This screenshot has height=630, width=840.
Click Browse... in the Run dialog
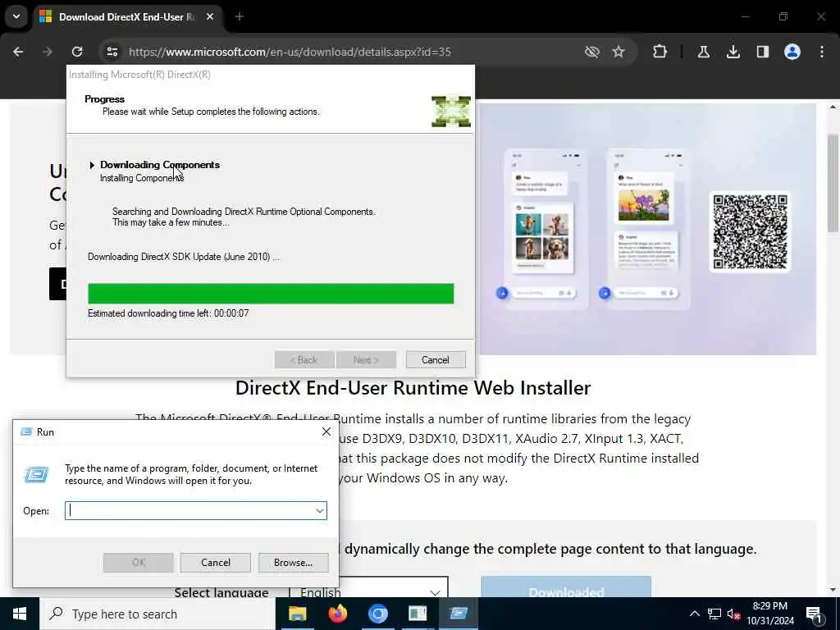click(293, 563)
